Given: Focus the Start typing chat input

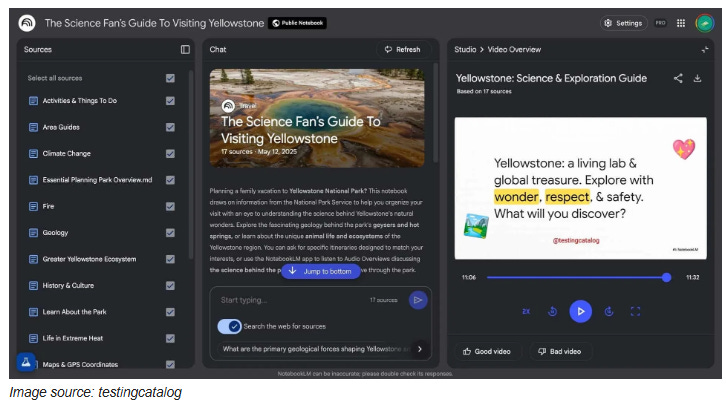Looking at the screenshot, I should pyautogui.click(x=292, y=300).
